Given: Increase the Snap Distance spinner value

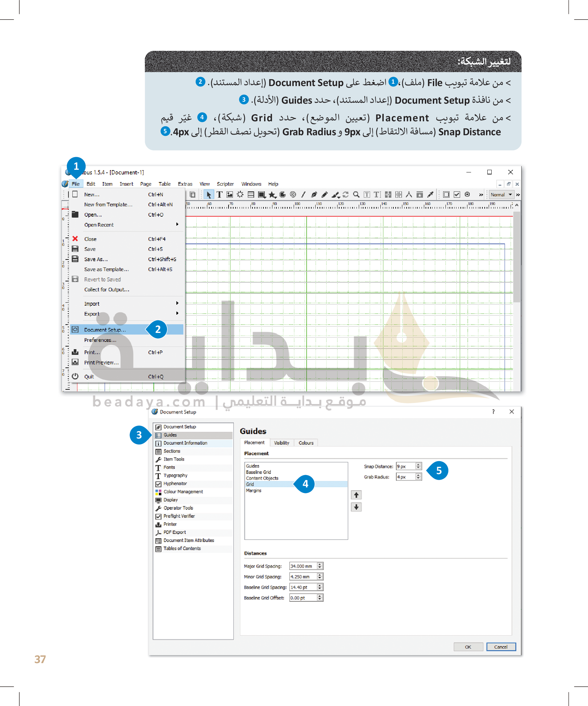Looking at the screenshot, I should (x=418, y=464).
